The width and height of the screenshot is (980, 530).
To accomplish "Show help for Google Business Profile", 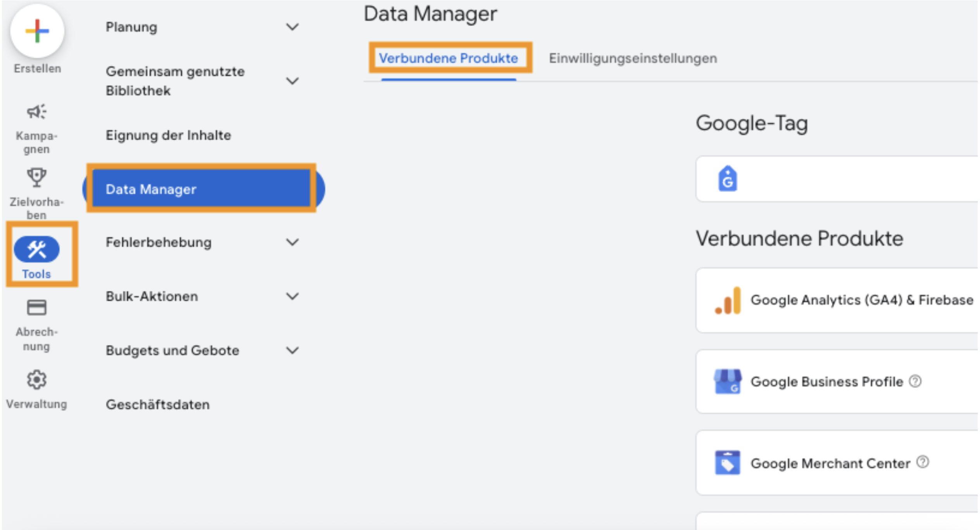I will coord(916,382).
